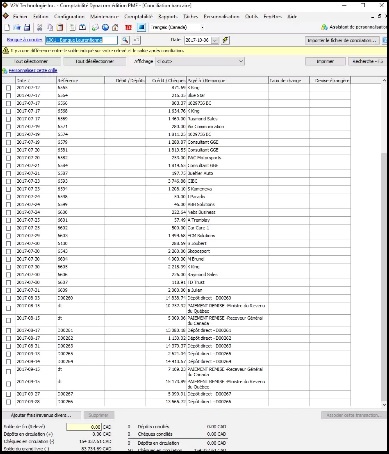389x454 pixels.
Task: Click the yellow warning icon in the message bar
Action: point(6,51)
